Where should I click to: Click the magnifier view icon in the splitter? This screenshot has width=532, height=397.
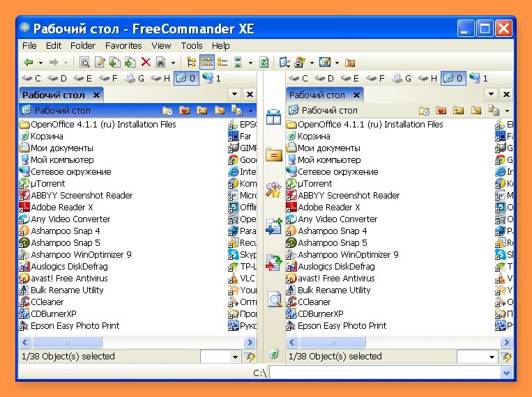[275, 299]
